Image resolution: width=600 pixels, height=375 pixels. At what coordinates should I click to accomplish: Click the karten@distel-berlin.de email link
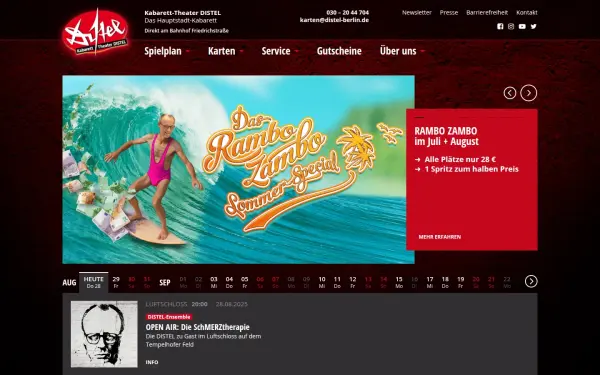coord(334,20)
